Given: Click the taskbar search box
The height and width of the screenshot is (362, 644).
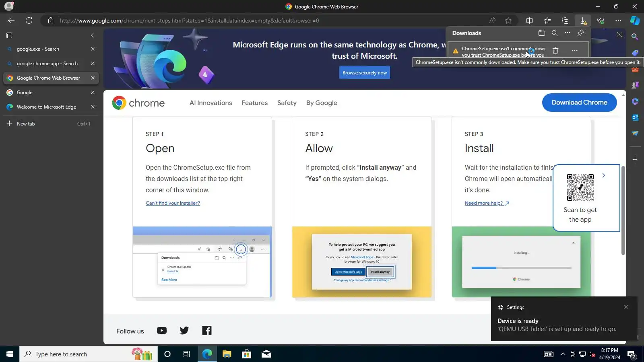Looking at the screenshot, I should (89, 354).
